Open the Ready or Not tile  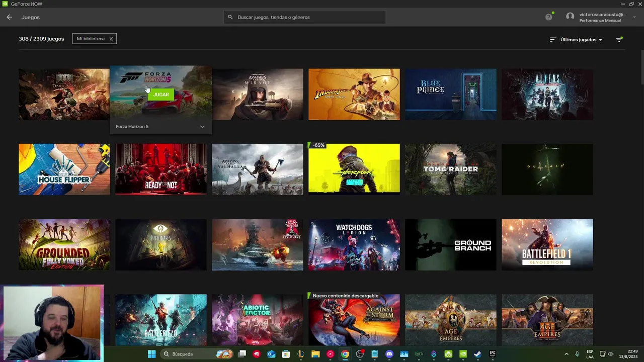[x=161, y=169]
